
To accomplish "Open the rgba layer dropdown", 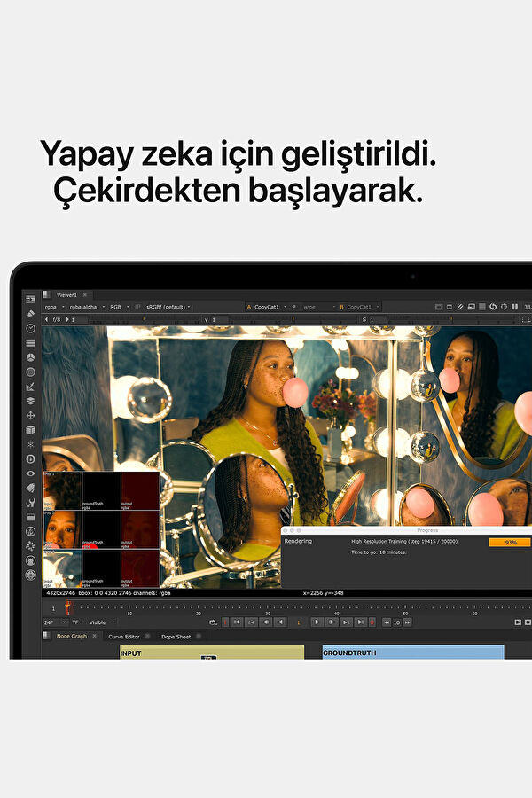I will (x=54, y=307).
